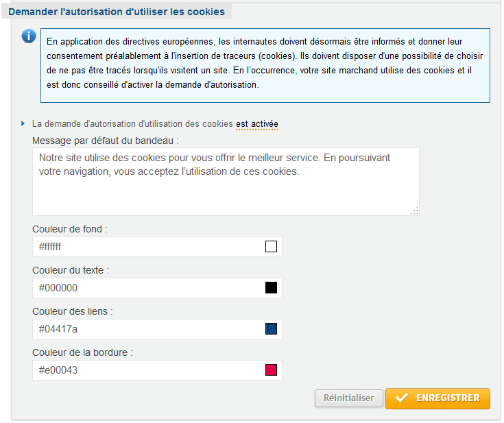Image resolution: width=504 pixels, height=423 pixels.
Task: Expand the cookie authorization request arrow
Action: point(23,123)
